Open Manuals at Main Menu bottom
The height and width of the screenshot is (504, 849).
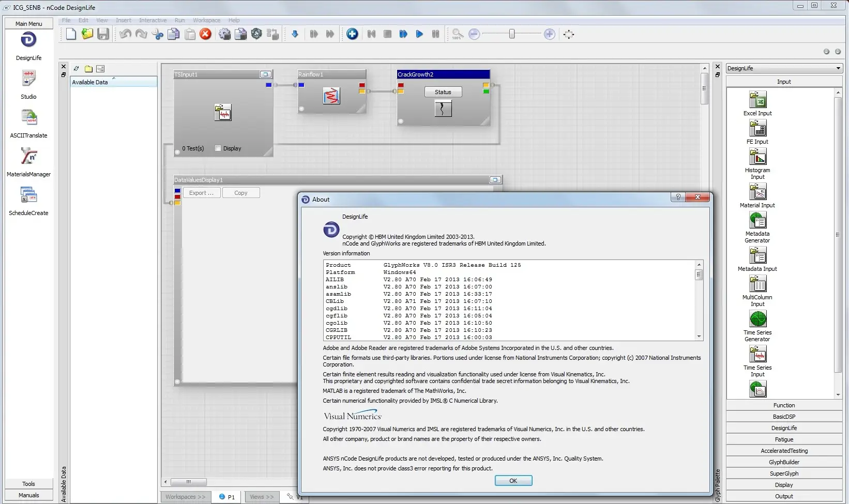[x=28, y=495]
